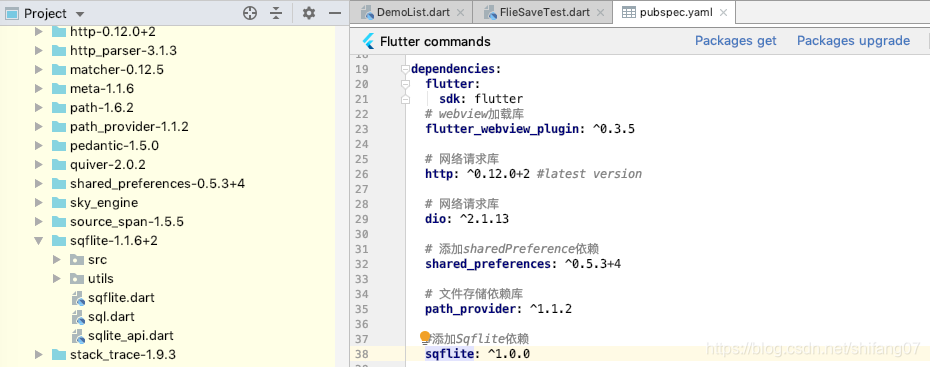The height and width of the screenshot is (367, 930).
Task: Fold the dependencies block in gutter
Action: tap(405, 69)
